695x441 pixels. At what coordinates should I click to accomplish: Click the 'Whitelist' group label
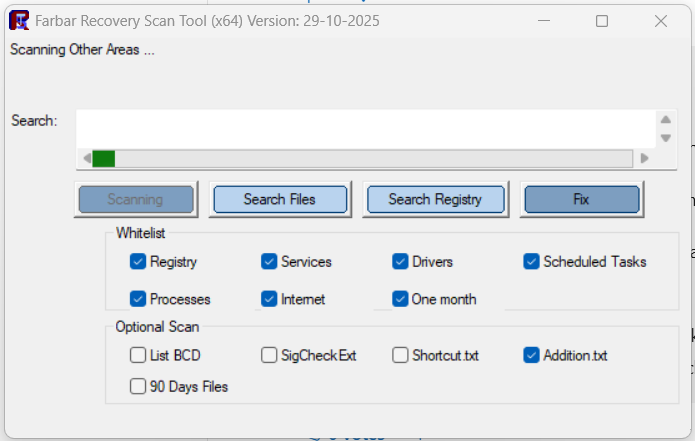[141, 233]
